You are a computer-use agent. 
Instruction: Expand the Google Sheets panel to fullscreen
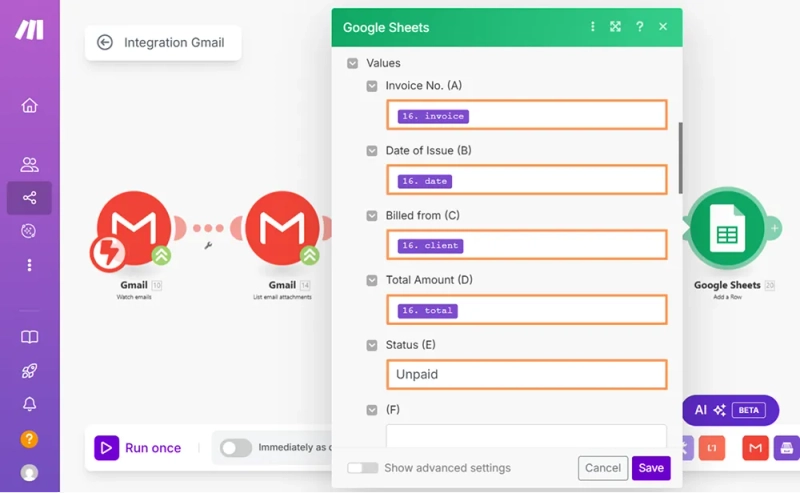[615, 27]
